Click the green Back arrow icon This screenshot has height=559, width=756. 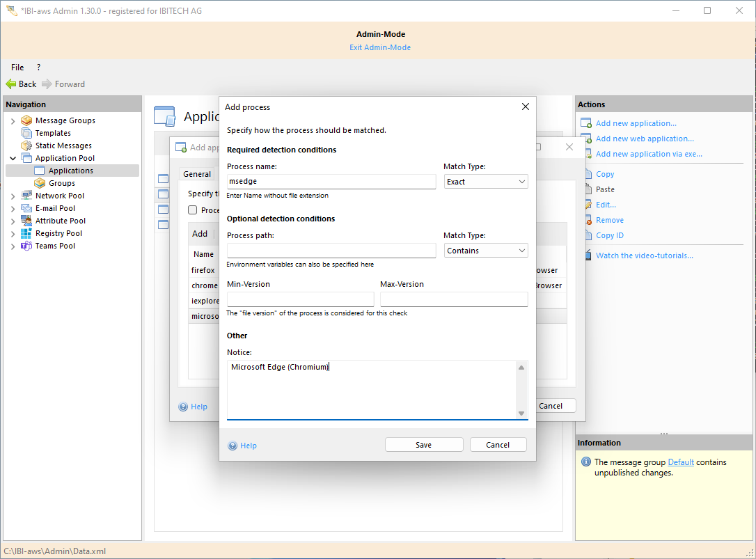tap(10, 84)
